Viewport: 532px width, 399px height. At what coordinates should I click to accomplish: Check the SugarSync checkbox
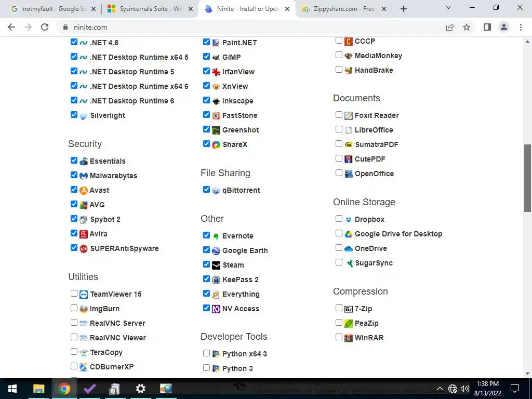pos(339,262)
